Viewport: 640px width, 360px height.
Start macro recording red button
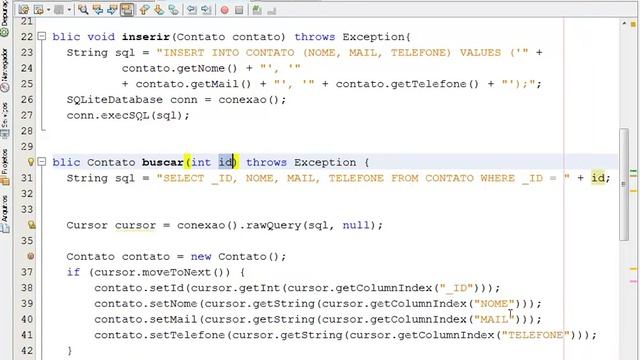tap(224, 10)
